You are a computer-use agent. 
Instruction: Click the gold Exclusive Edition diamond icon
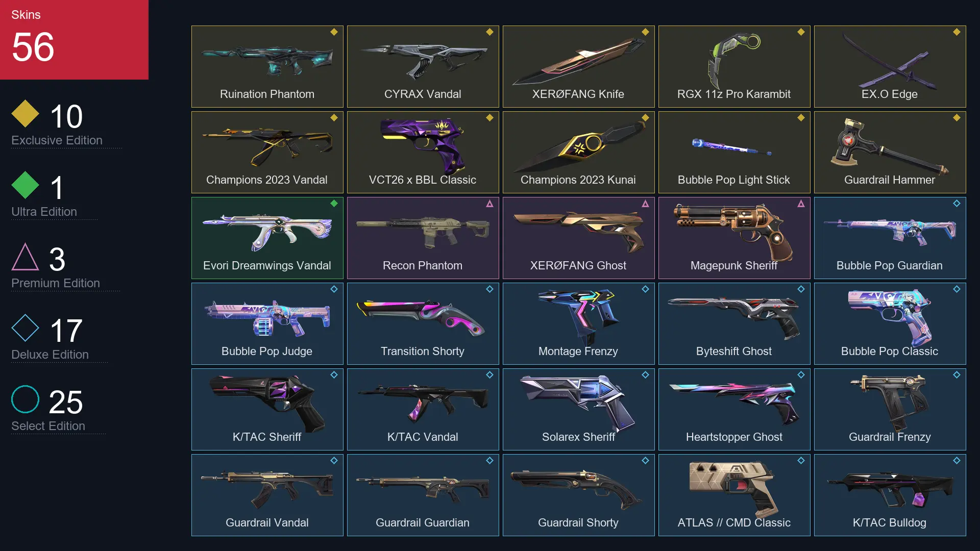coord(26,113)
